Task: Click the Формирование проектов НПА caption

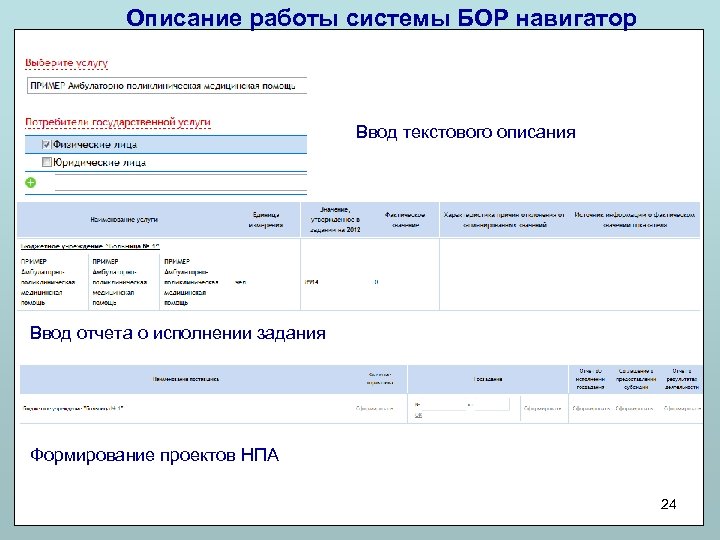Action: (x=154, y=455)
